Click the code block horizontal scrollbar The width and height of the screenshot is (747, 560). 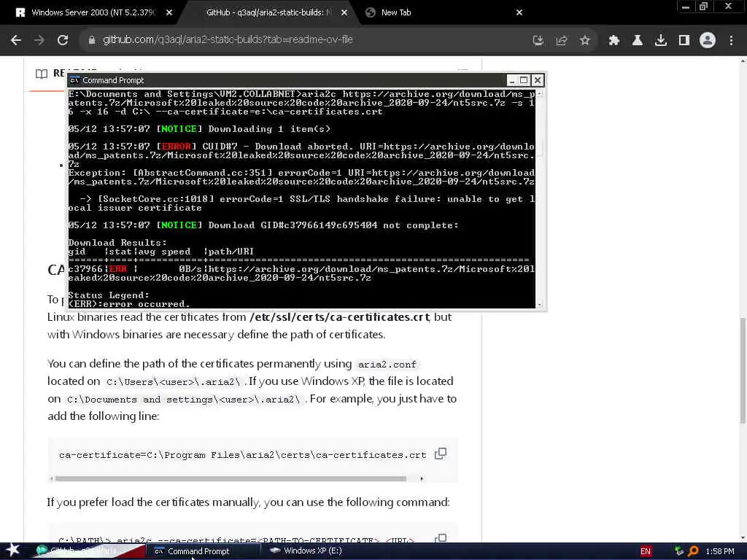[231, 478]
